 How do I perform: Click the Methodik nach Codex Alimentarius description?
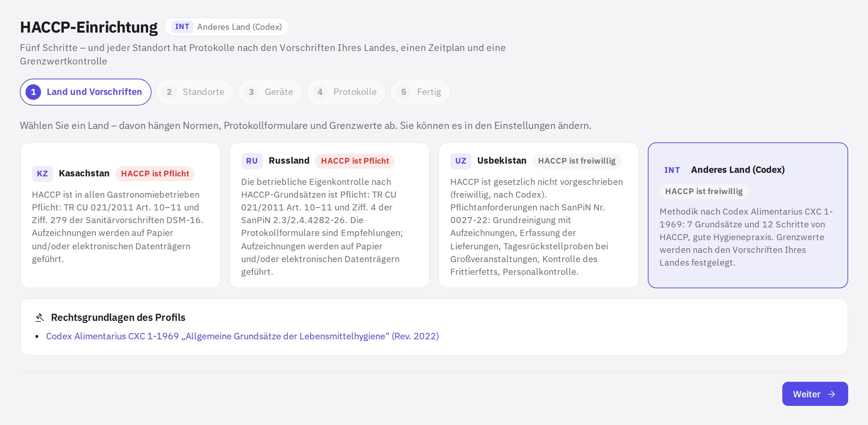click(x=746, y=237)
